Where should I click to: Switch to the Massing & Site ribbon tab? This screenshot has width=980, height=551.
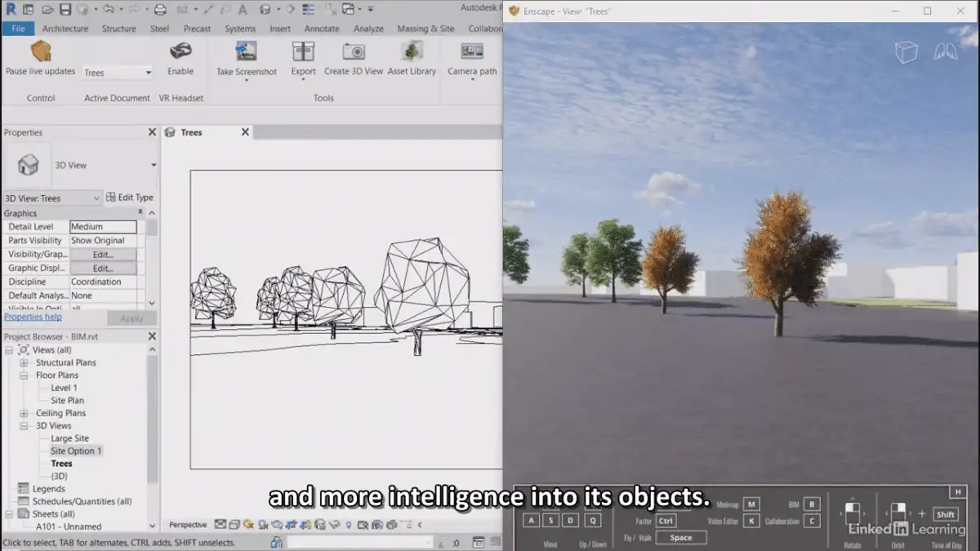point(425,29)
